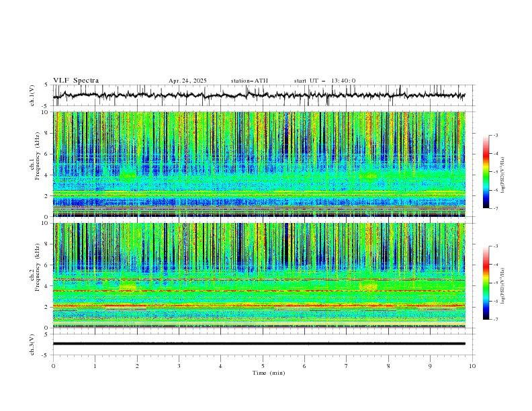Select the date text 'Apr. 24, 2025'
Viewport: 532px width, 411px height.
[x=187, y=81]
